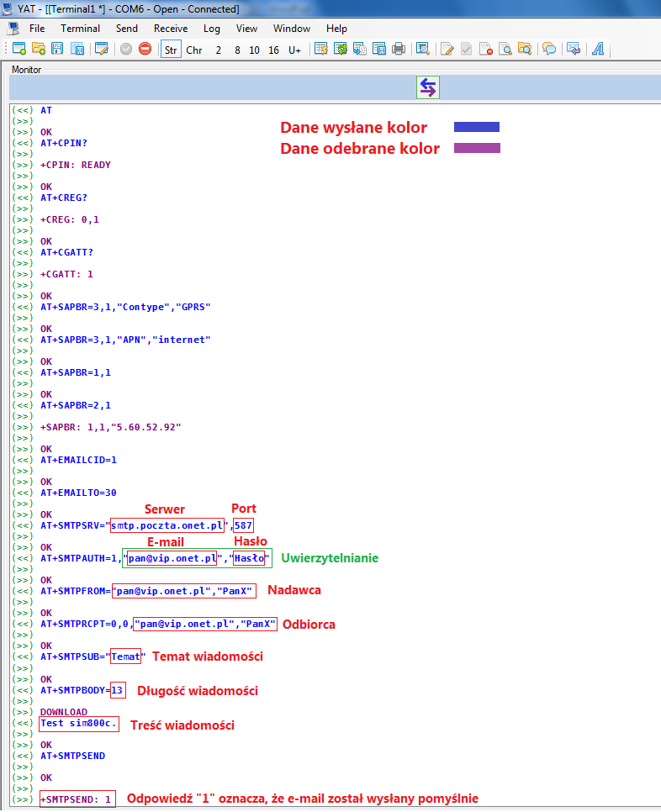Open Log Settings with the page-pencil icon
This screenshot has width=661, height=812.
[447, 49]
